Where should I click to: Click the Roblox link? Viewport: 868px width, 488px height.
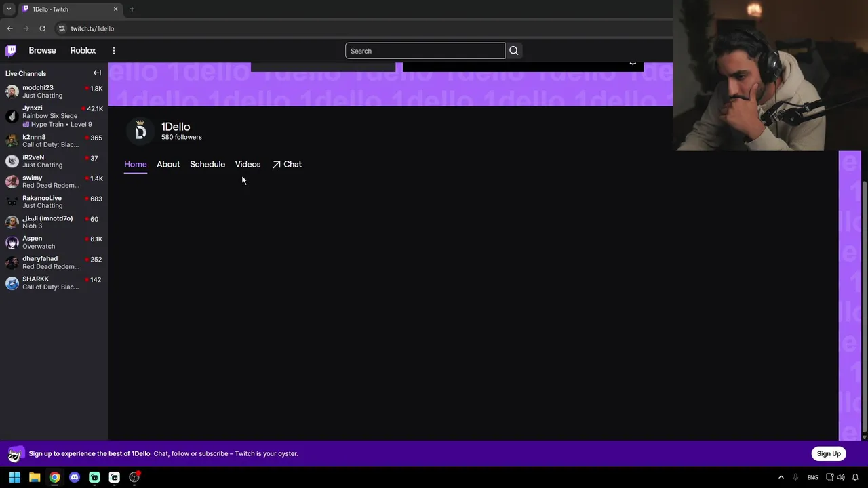click(x=83, y=51)
